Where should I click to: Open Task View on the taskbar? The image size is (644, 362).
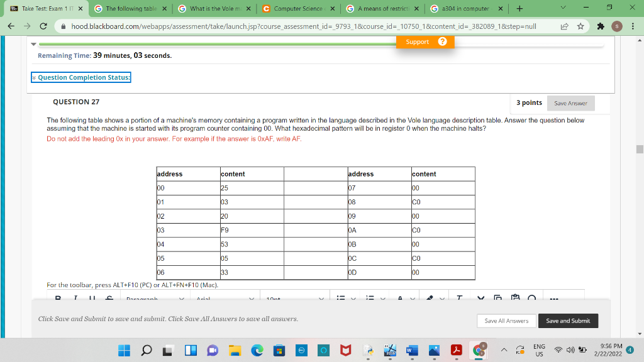[167, 351]
